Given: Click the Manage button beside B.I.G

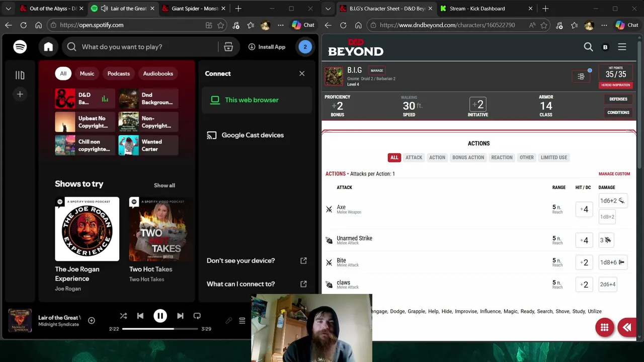Looking at the screenshot, I should [377, 70].
